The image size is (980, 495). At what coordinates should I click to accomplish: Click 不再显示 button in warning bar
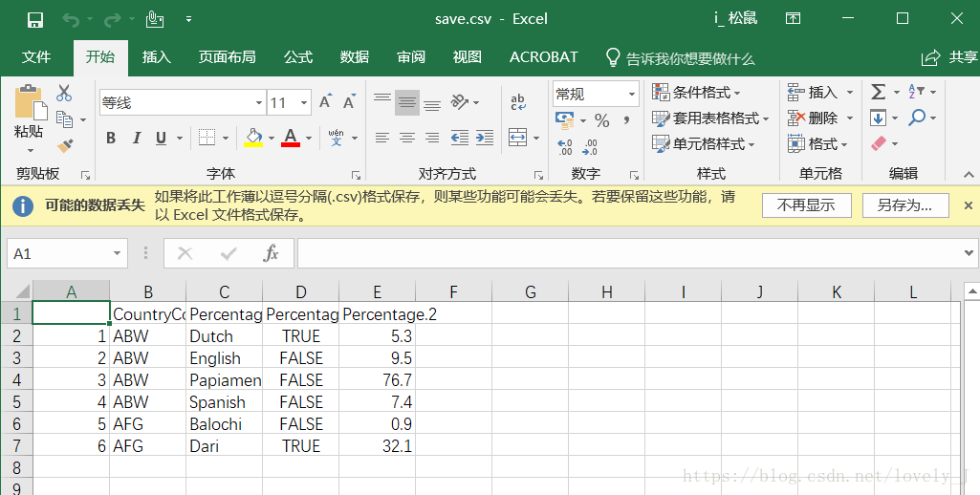806,205
